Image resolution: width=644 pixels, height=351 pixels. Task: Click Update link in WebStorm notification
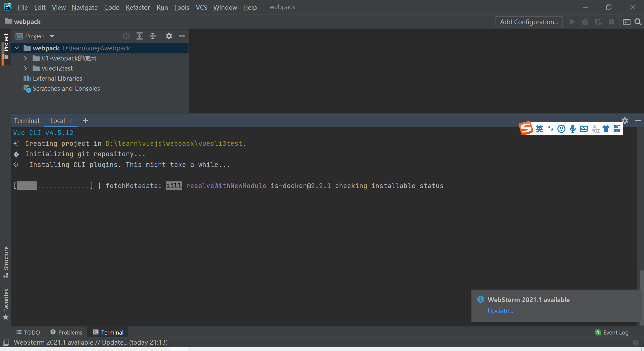tap(500, 311)
